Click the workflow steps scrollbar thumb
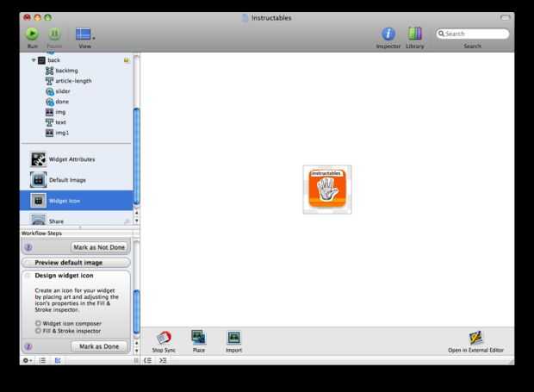Screen dimensions: 534x392 (x=137, y=312)
